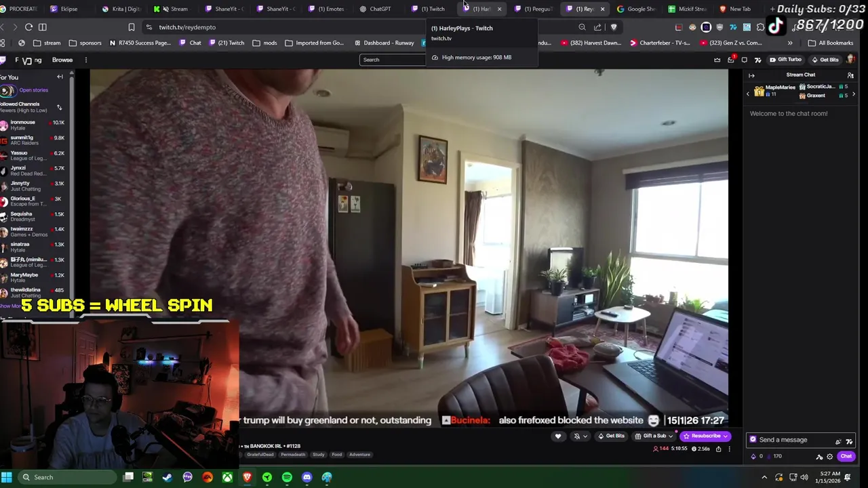The image size is (868, 488).
Task: Click the Gift Turbo button
Action: (785, 60)
